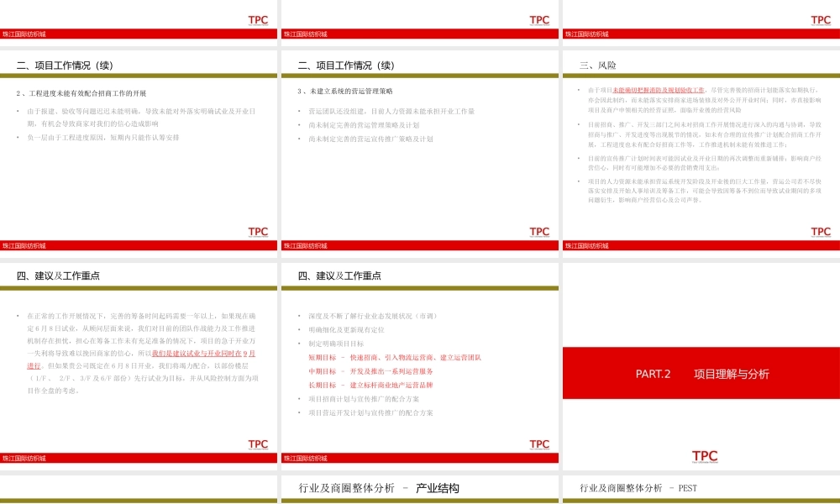Screen dimensions: 840x504
Task: Click bullet '项目营运开发计划与宣传推广的配合方案'
Action: pyautogui.click(x=370, y=413)
